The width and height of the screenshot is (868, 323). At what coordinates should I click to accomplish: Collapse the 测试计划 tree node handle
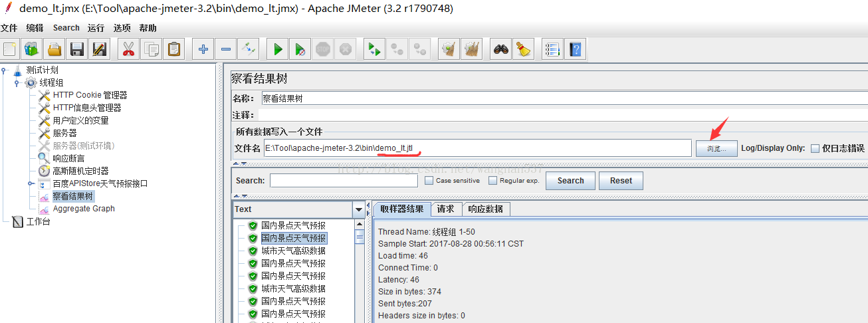pyautogui.click(x=4, y=70)
